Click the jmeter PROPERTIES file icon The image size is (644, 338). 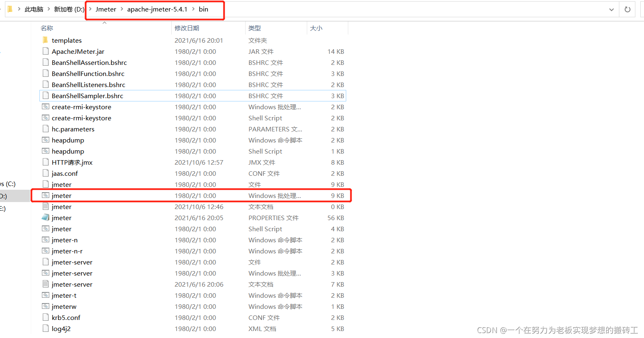[x=46, y=218]
